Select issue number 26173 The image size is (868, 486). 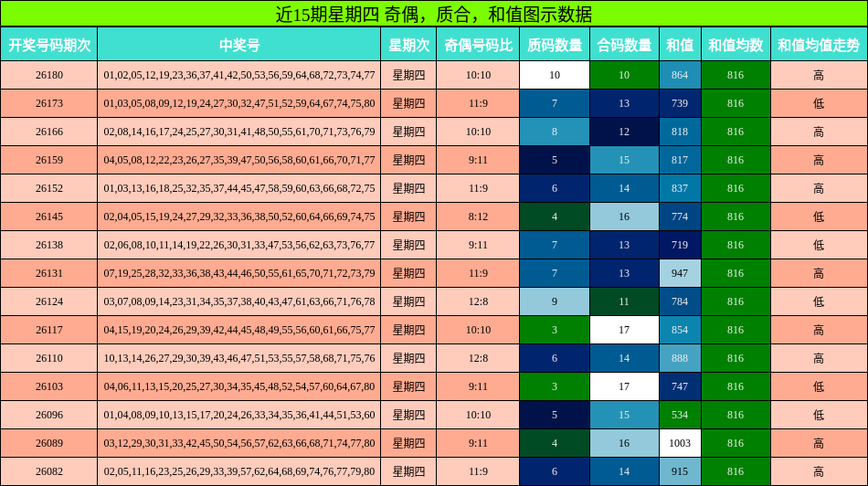tap(48, 103)
